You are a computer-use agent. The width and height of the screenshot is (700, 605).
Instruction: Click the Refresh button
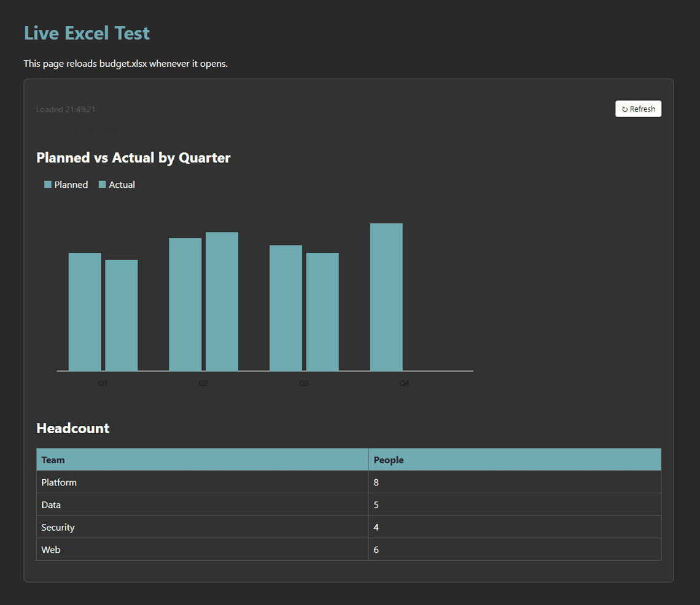(x=638, y=109)
